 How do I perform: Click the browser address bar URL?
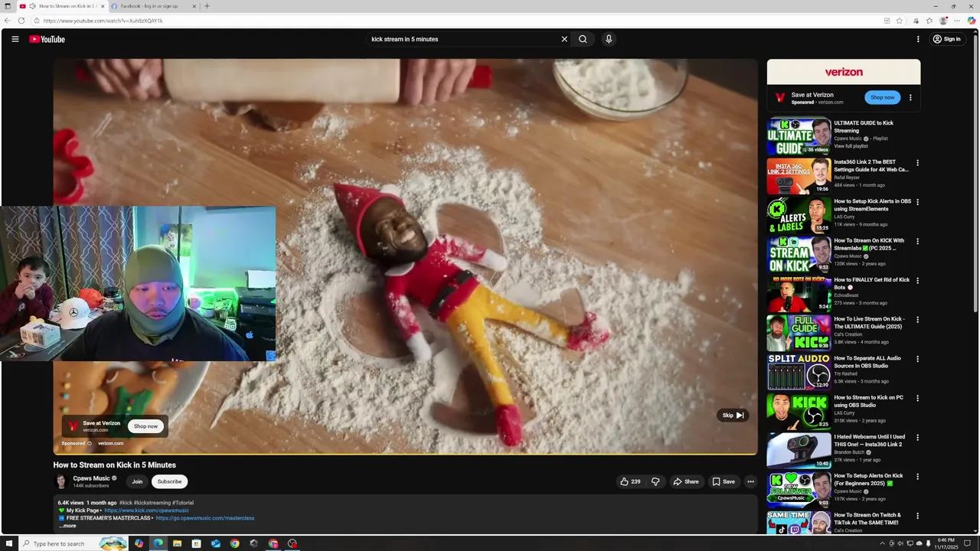pyautogui.click(x=103, y=21)
